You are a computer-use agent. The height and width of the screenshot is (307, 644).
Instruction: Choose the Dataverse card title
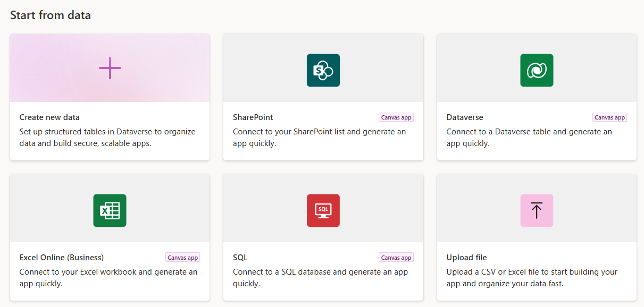[x=465, y=117]
